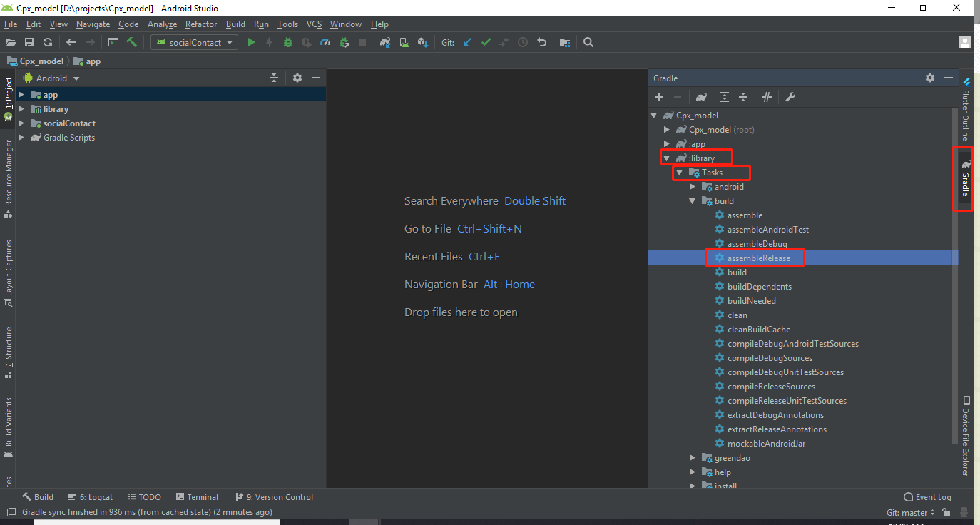980x525 pixels.
Task: Hide the Project panel with minus icon
Action: click(316, 78)
